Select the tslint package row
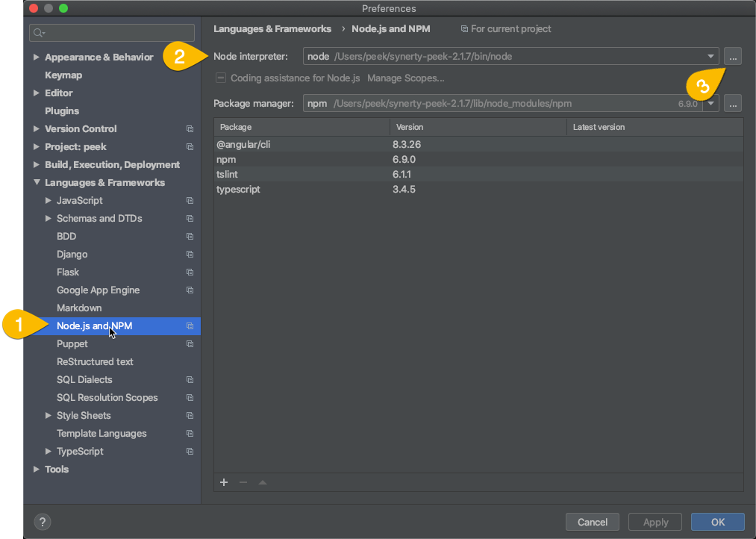The height and width of the screenshot is (539, 756). (478, 174)
